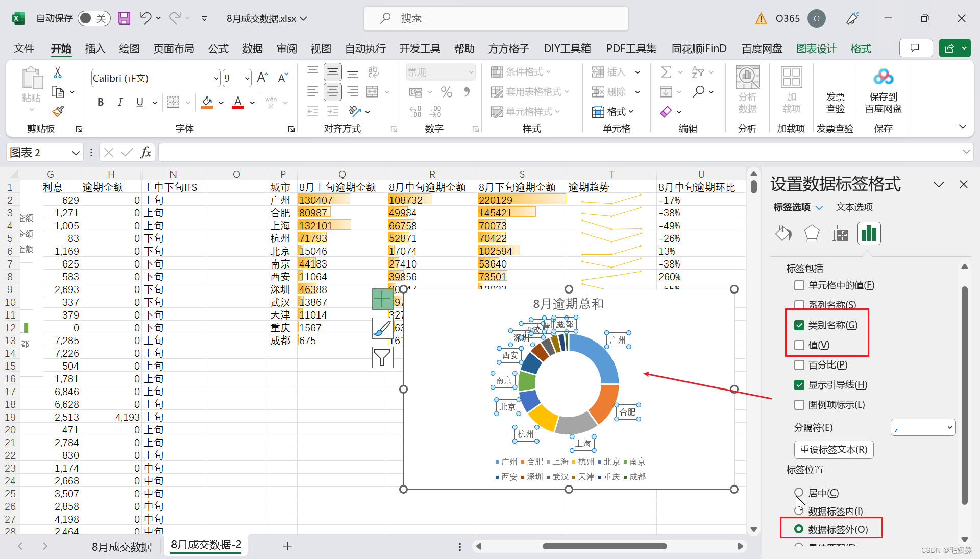
Task: Expand the formula bar chevron
Action: [x=966, y=152]
